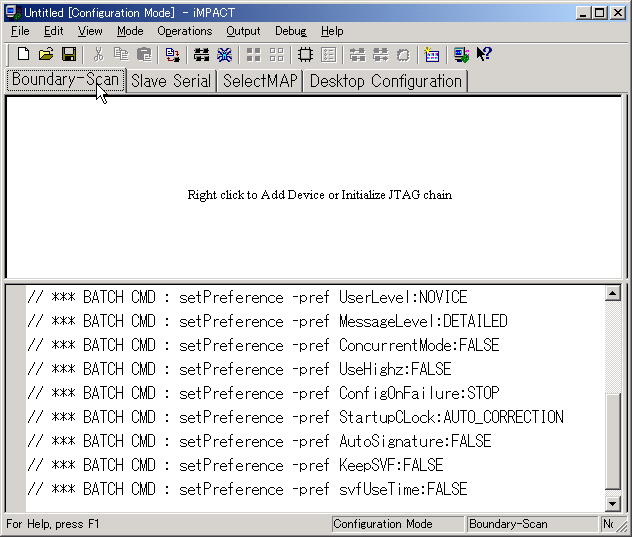Switch to the SelectMAP tab

pos(260,81)
